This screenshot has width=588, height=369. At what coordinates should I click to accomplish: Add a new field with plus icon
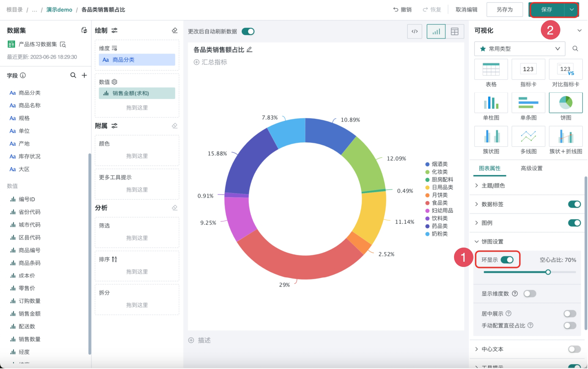[x=84, y=75]
